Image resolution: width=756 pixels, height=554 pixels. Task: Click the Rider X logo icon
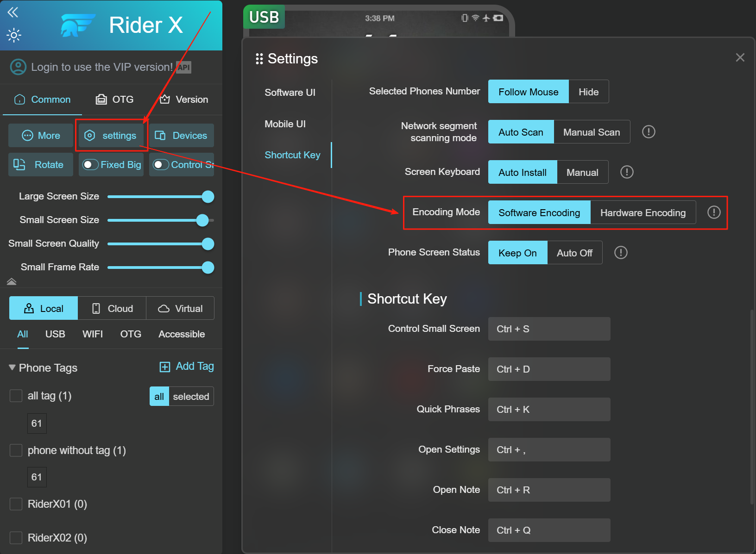pyautogui.click(x=77, y=25)
